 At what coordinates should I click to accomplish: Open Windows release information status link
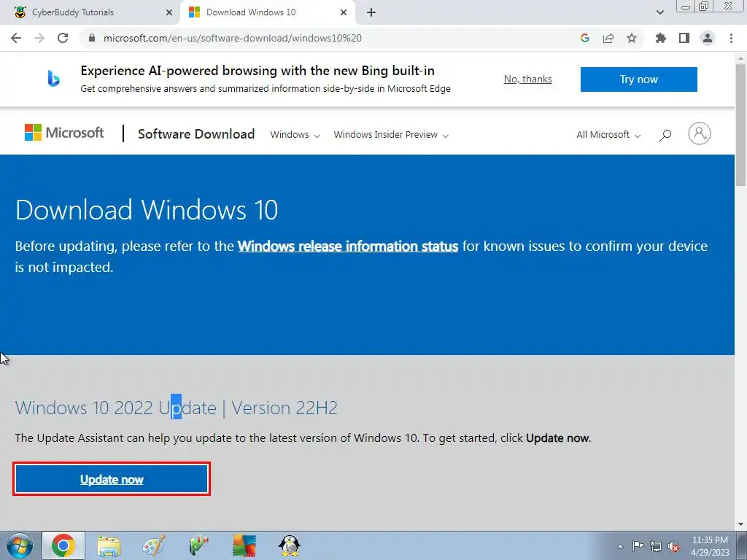point(348,246)
